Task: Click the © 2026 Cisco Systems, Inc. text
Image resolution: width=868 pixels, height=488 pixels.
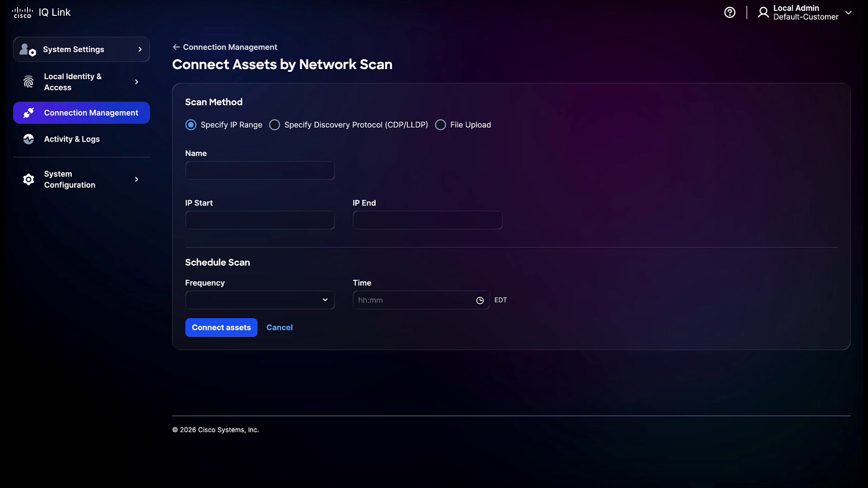Action: click(x=215, y=430)
